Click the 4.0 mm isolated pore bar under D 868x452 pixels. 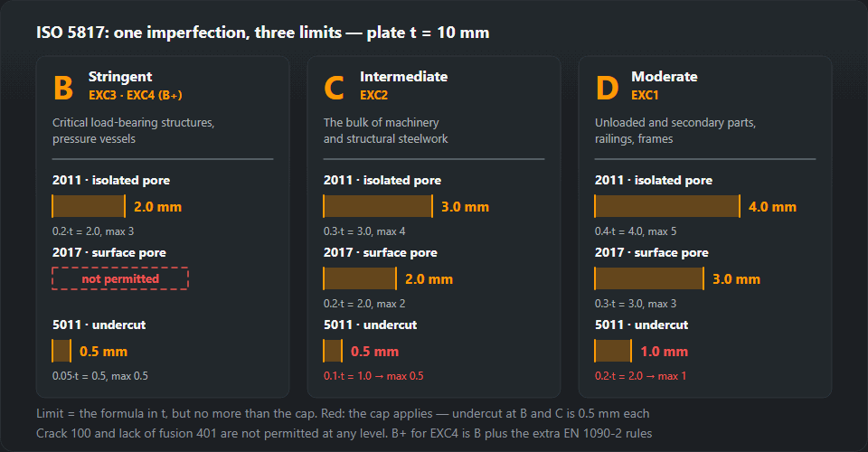tap(667, 206)
